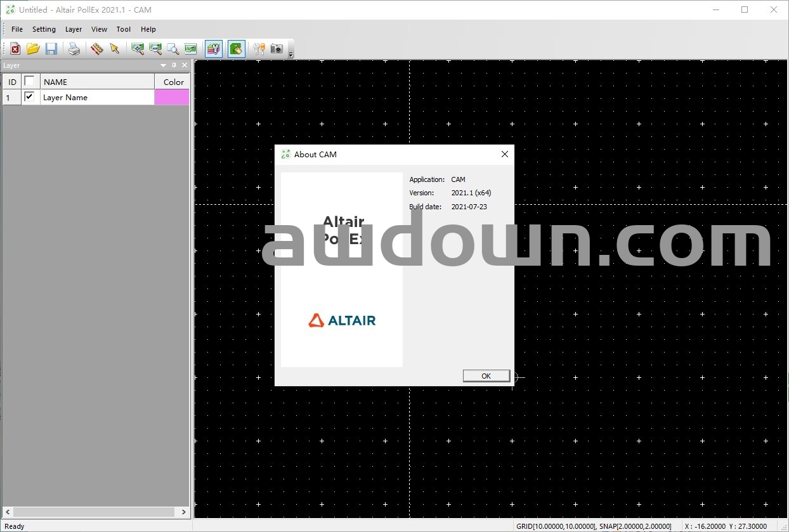789x532 pixels.
Task: Expand the toolbar overflow options arrow
Action: pos(291,55)
